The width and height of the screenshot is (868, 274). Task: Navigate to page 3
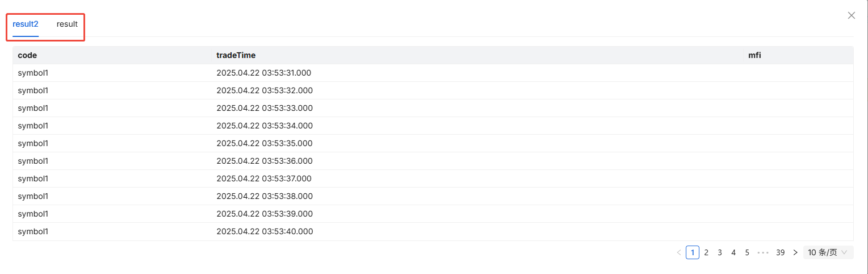(x=720, y=252)
